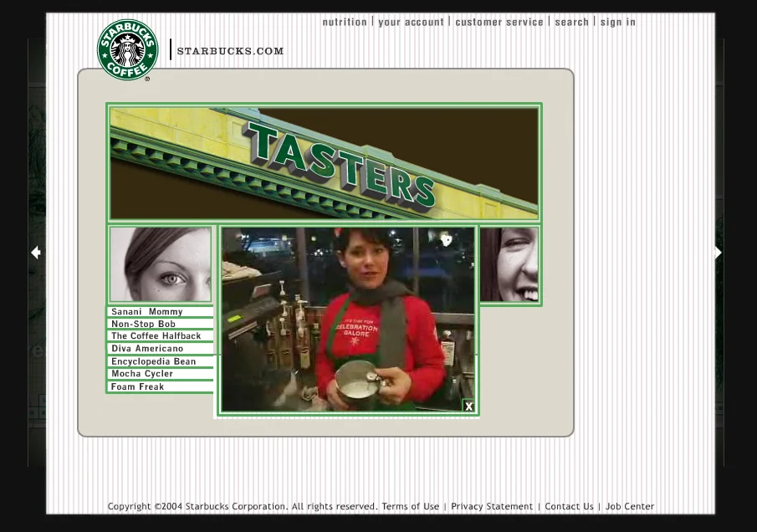
Task: Select Sanani Mommy taster
Action: click(160, 311)
